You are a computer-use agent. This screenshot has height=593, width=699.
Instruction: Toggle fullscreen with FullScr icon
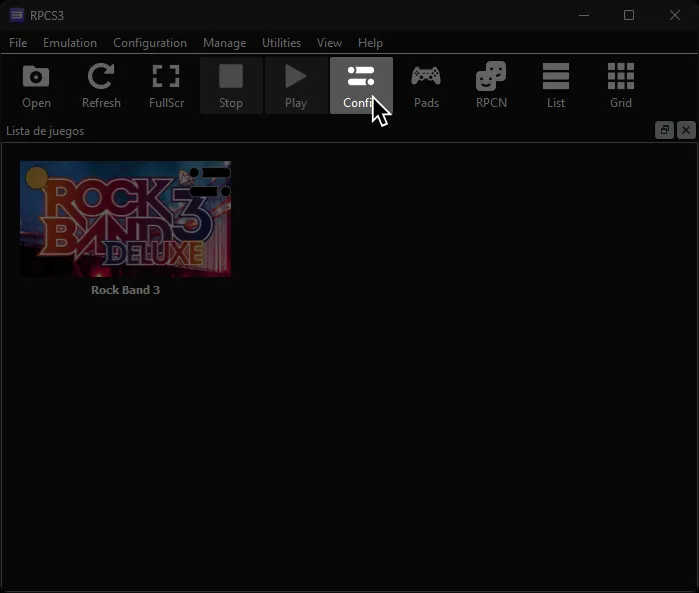pos(166,86)
